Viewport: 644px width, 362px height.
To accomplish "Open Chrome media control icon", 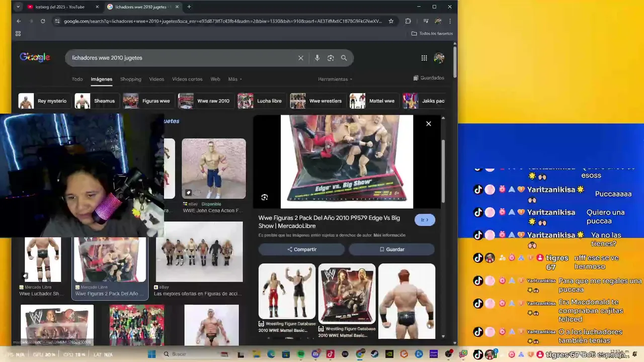I will coord(426,21).
